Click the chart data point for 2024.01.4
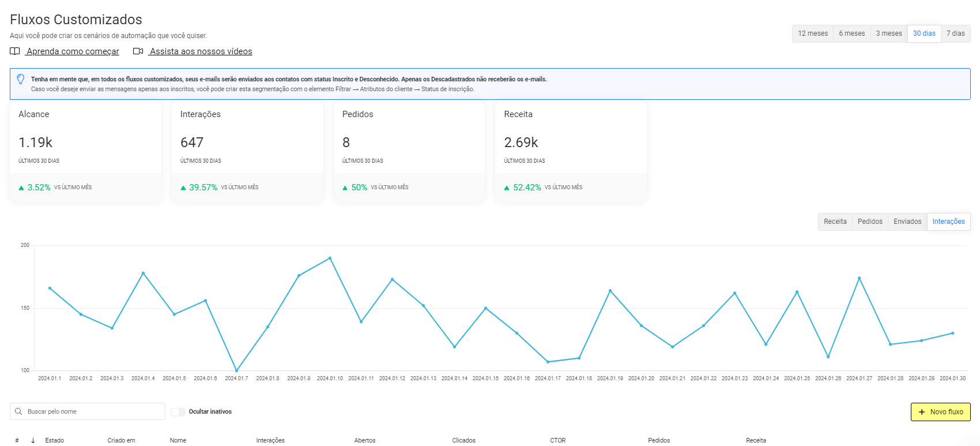 pyautogui.click(x=143, y=273)
